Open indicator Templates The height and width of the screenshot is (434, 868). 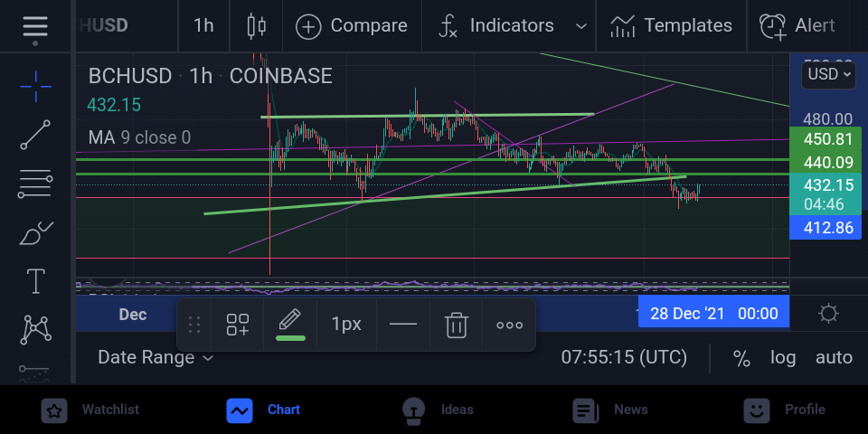(x=671, y=26)
